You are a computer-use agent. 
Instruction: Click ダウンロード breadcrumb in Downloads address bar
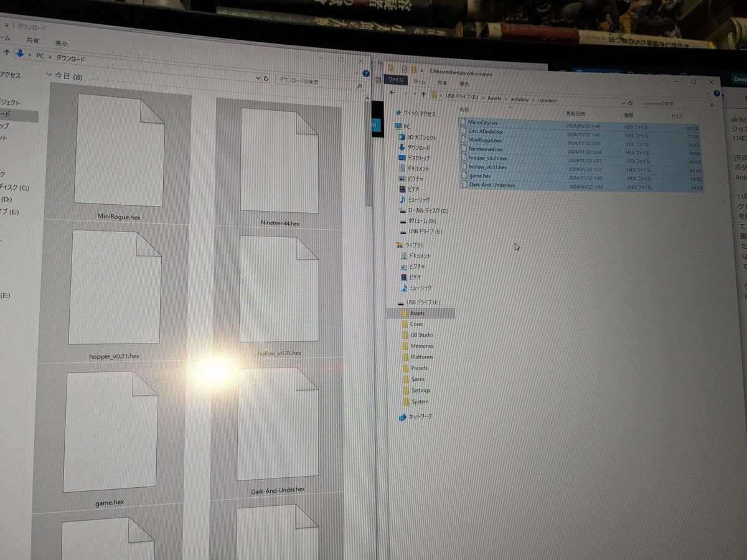point(70,58)
